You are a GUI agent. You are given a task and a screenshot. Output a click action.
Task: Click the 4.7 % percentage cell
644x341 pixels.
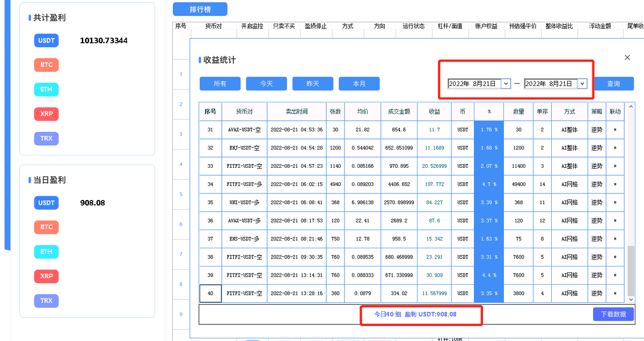pyautogui.click(x=489, y=184)
